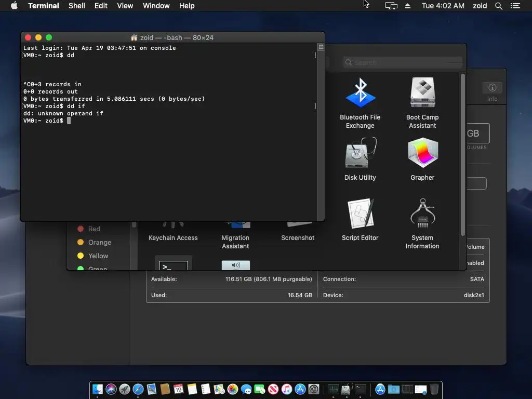Open Calendar from the Dock
The image size is (532, 399).
pos(179,389)
